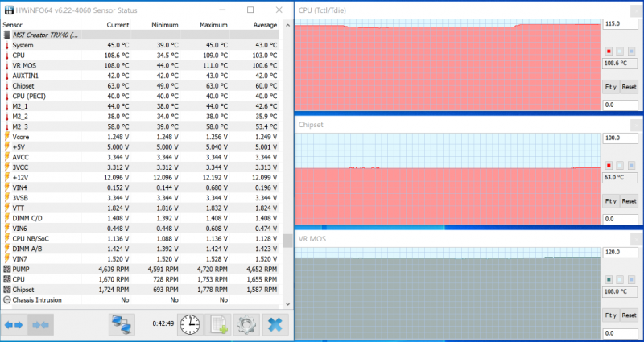The height and width of the screenshot is (342, 644).
Task: Click the lightning icon beside DIMM A/B
Action: coord(6,249)
